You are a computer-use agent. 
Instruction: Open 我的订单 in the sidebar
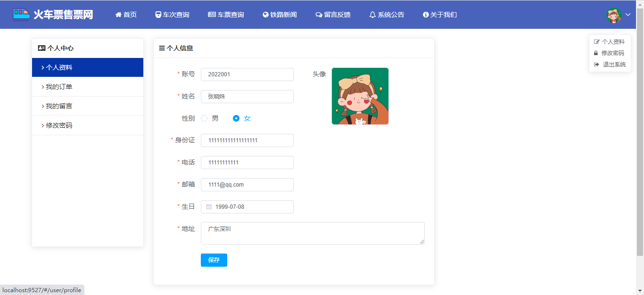pos(88,87)
